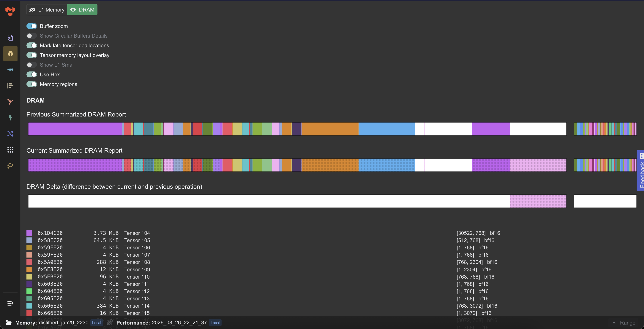Screen dimensions: 644x329
Task: Toggle the DRAM view button
Action: 82,10
